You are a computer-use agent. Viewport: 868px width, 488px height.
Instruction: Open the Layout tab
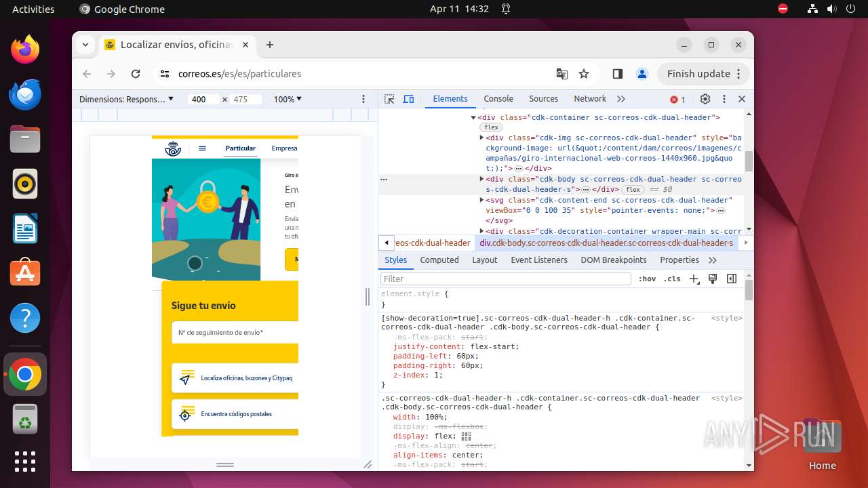coord(485,260)
